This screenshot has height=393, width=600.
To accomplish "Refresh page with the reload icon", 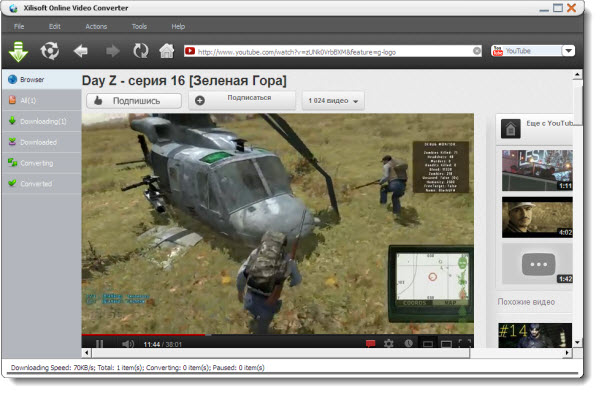I will (141, 51).
